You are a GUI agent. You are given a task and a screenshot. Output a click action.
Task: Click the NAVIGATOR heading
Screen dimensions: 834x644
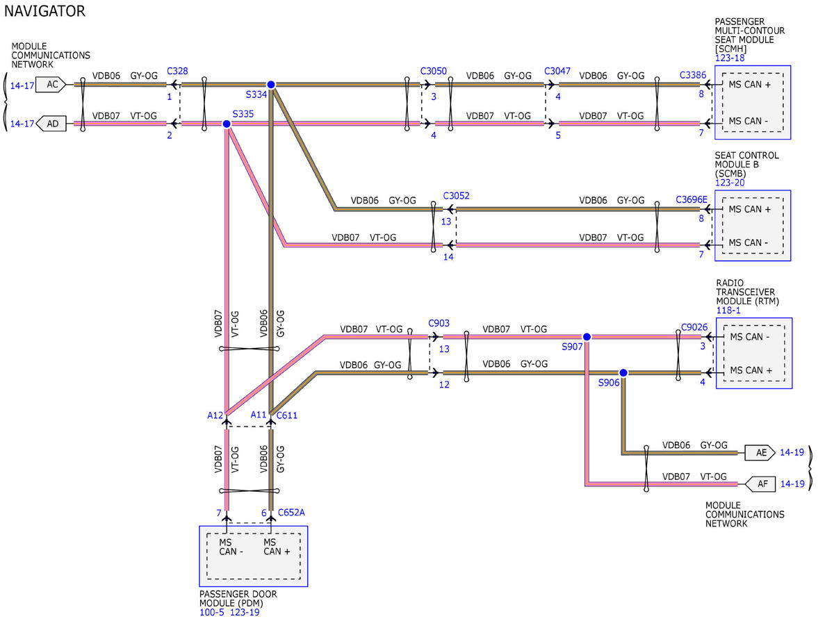45,11
